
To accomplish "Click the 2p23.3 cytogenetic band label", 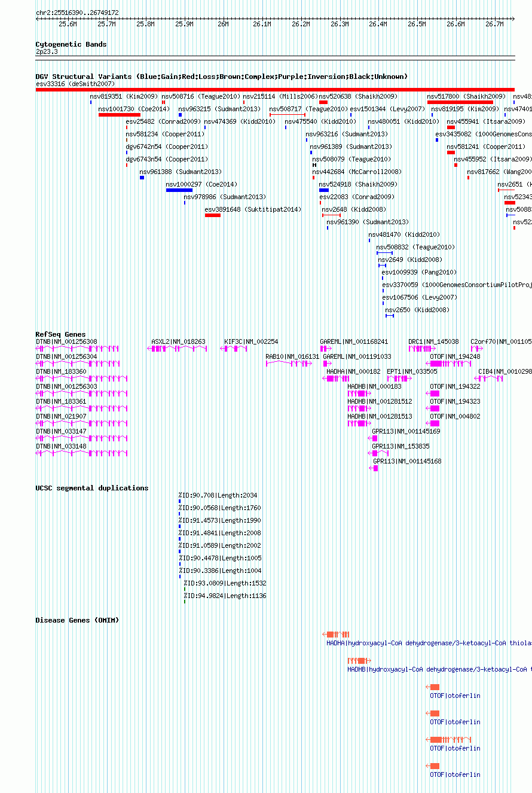I will coord(47,52).
